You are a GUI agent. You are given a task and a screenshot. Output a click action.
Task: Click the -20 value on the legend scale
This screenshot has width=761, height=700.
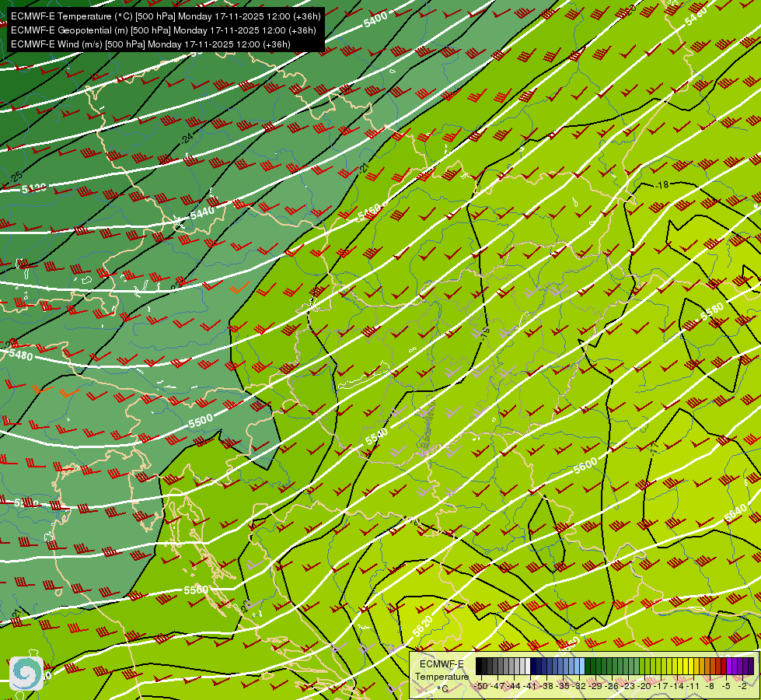pyautogui.click(x=644, y=686)
